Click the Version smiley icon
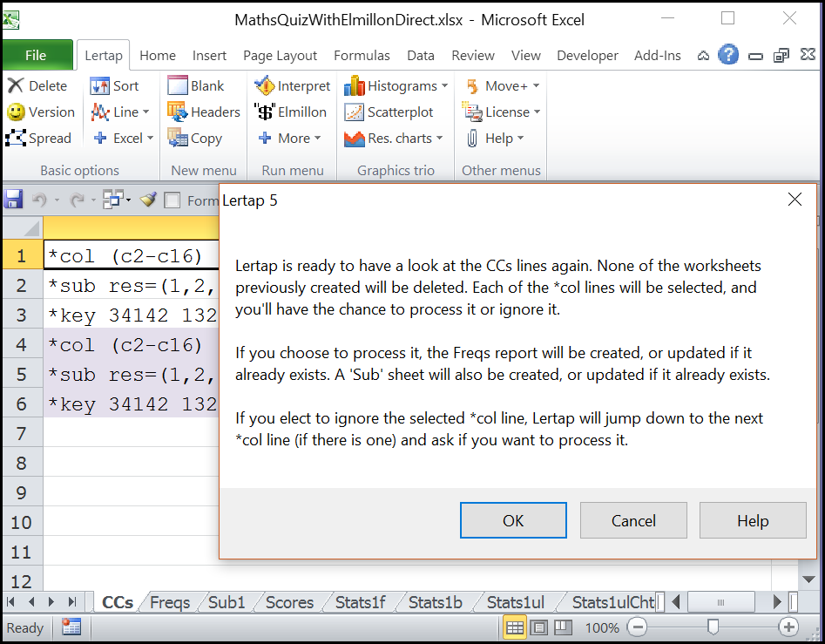 pyautogui.click(x=16, y=112)
